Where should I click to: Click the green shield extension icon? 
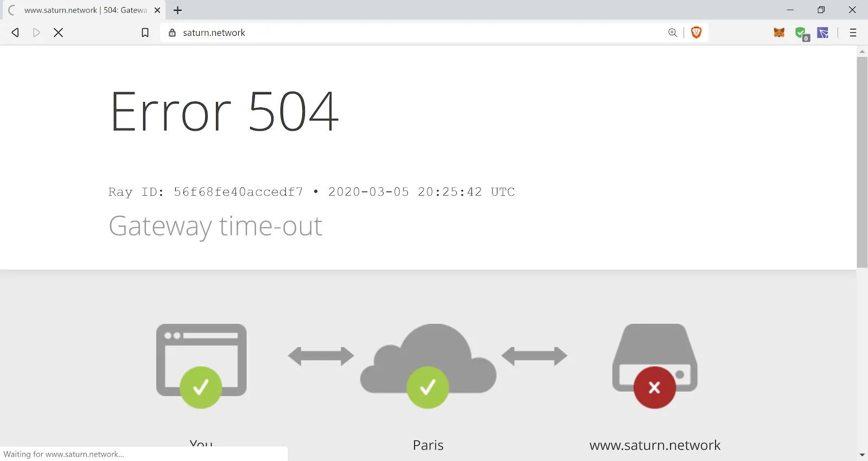(x=801, y=33)
